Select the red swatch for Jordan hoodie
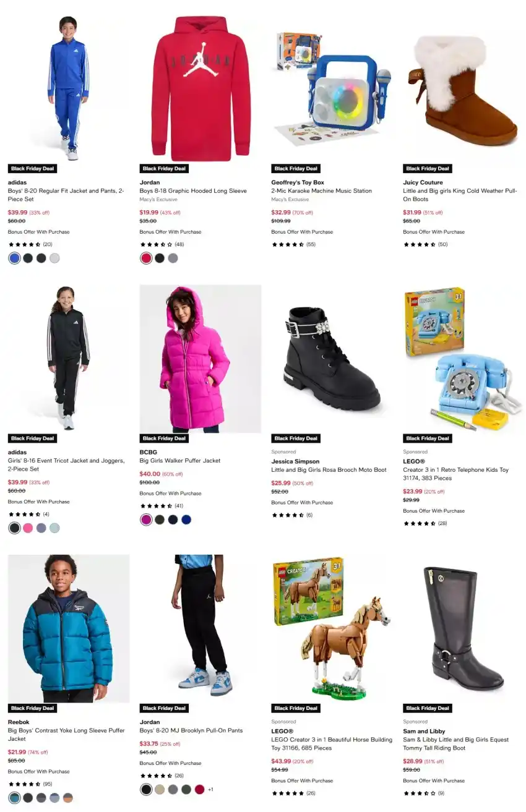 click(146, 259)
